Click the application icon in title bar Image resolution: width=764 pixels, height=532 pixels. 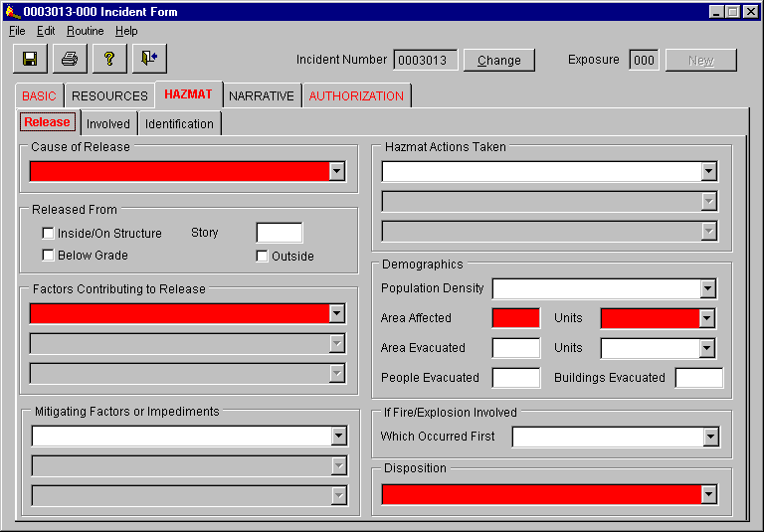click(13, 11)
